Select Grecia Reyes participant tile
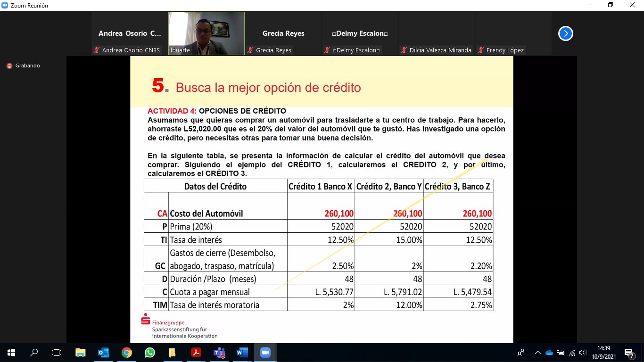Image resolution: width=644 pixels, height=362 pixels. point(283,34)
